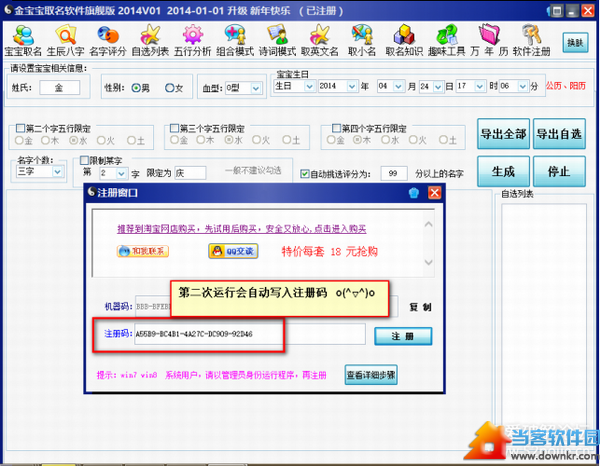Open the 自选列表 star icon
The width and height of the screenshot is (600, 466).
(x=150, y=40)
